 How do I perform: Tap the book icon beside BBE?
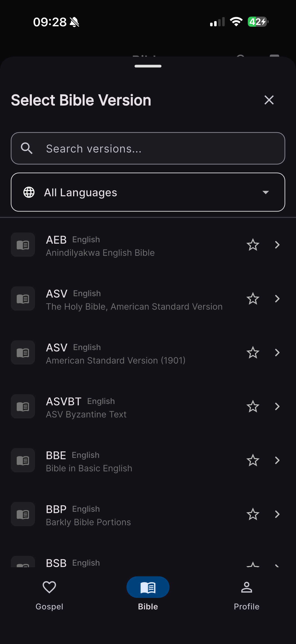tap(23, 460)
